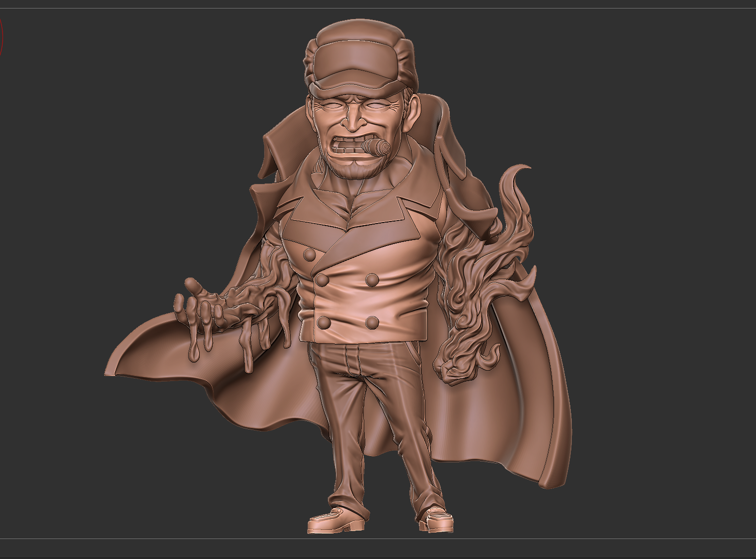The height and width of the screenshot is (559, 756).
Task: Click the top-left button on the jacket
Action: 310,255
